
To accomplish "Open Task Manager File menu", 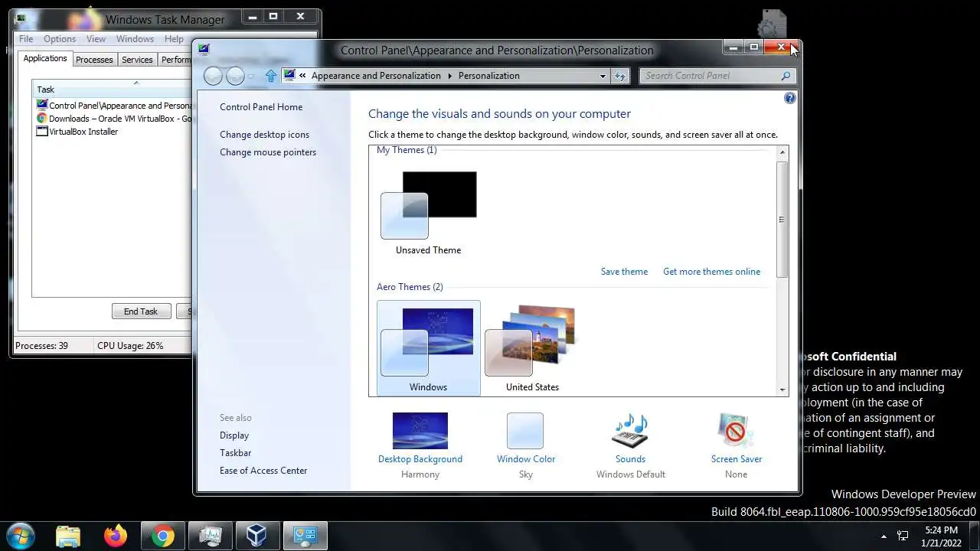I will (26, 39).
